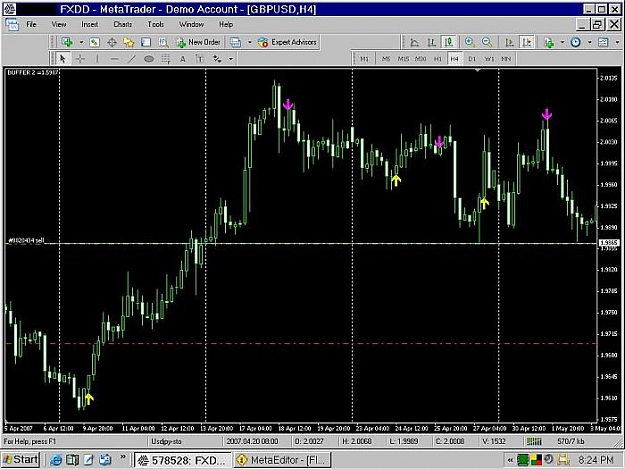The width and height of the screenshot is (625, 469).
Task: Click the Profiles toolbar icon
Action: point(94,42)
